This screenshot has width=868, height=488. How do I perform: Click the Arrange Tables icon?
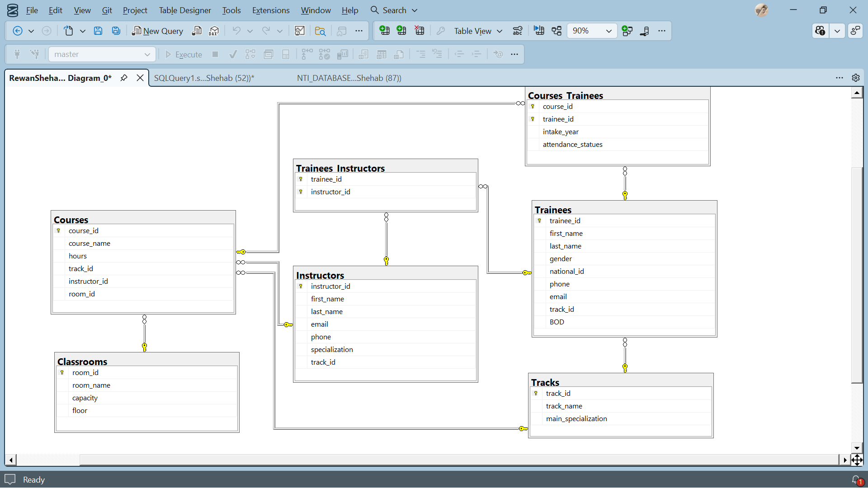[557, 31]
